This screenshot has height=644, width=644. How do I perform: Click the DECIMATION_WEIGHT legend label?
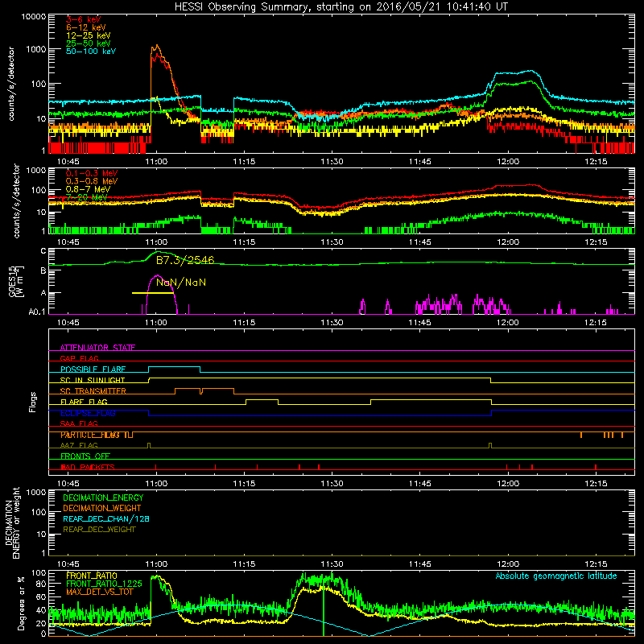pyautogui.click(x=102, y=509)
